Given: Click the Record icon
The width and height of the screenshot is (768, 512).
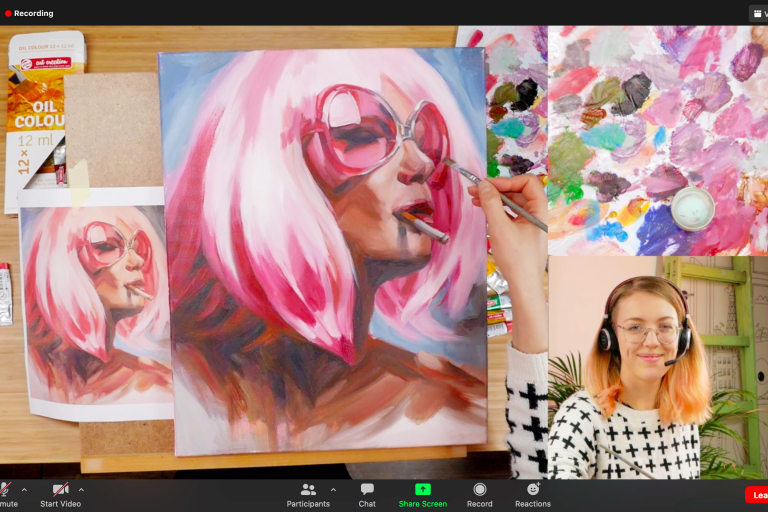Looking at the screenshot, I should click(480, 489).
